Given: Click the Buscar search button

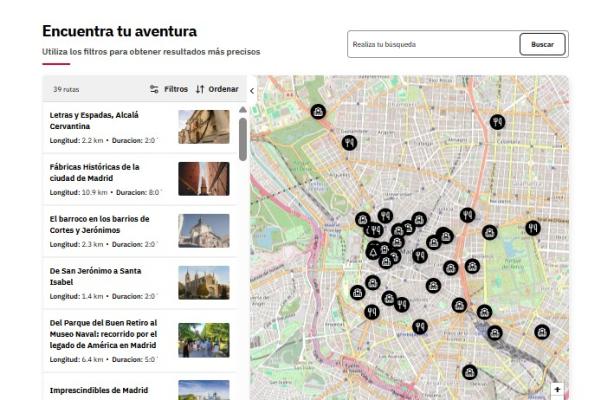Looking at the screenshot, I should (542, 44).
